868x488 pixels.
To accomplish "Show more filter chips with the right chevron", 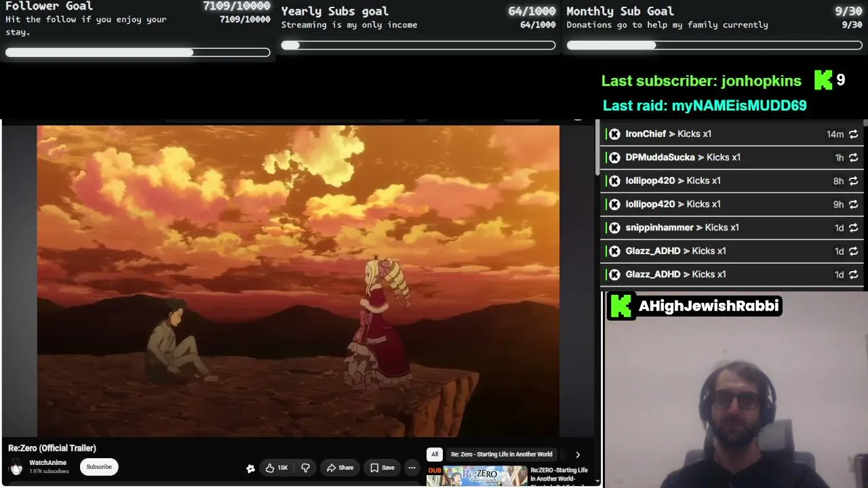I will (578, 455).
